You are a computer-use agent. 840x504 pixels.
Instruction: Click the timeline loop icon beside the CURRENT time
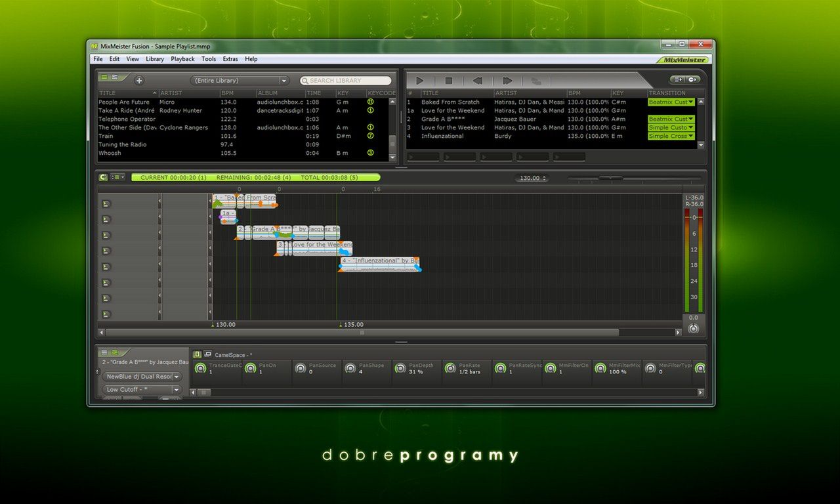click(103, 177)
